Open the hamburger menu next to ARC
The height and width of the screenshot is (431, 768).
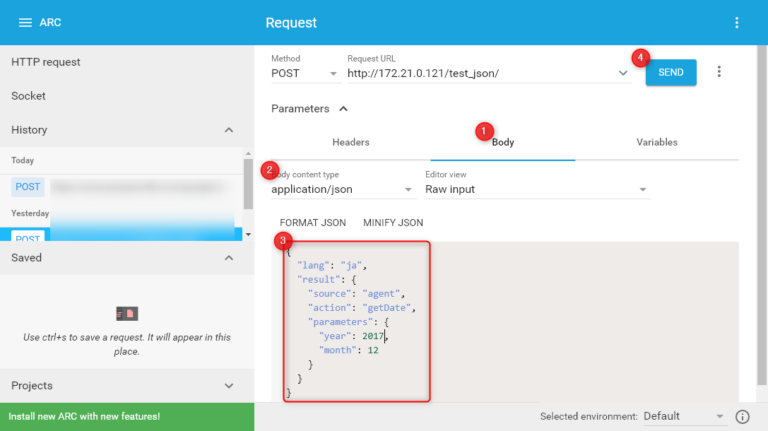[25, 23]
